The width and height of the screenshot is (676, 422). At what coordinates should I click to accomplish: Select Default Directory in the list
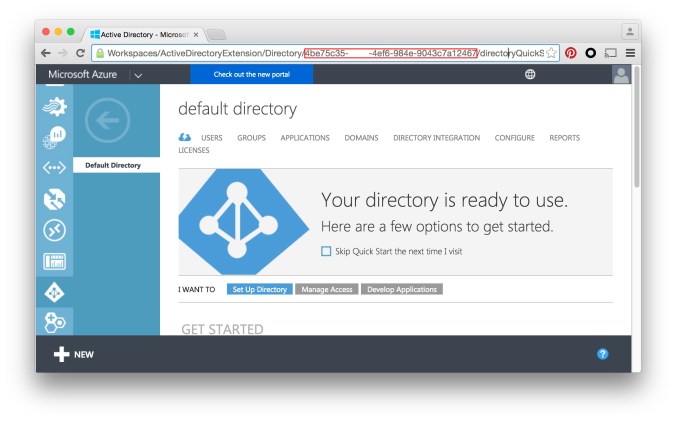[x=113, y=165]
